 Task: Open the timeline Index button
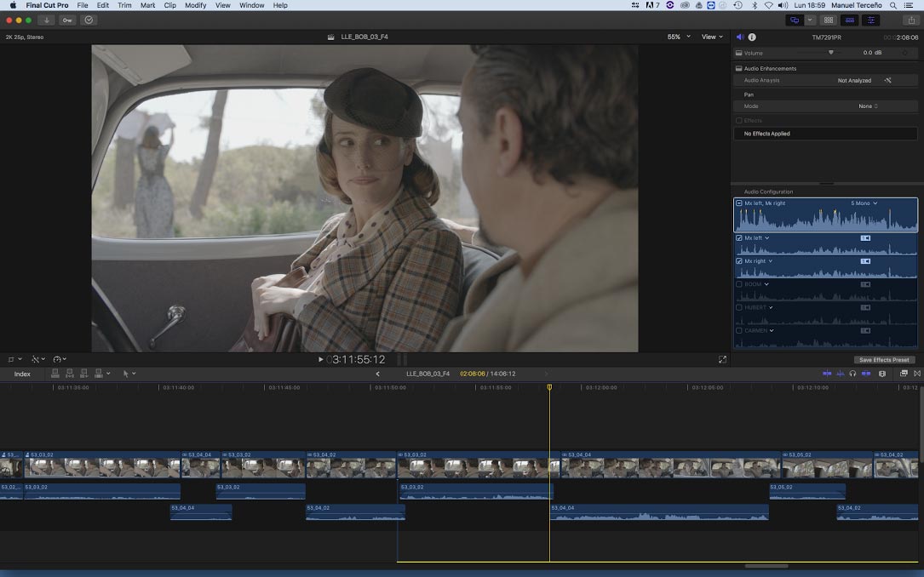(22, 374)
